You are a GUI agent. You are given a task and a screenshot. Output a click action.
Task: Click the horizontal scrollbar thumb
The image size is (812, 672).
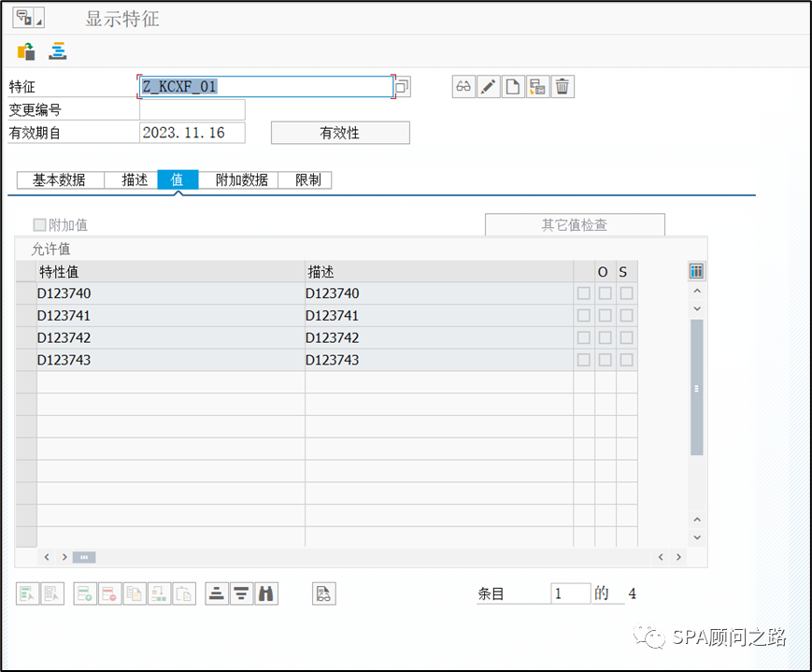click(x=84, y=557)
